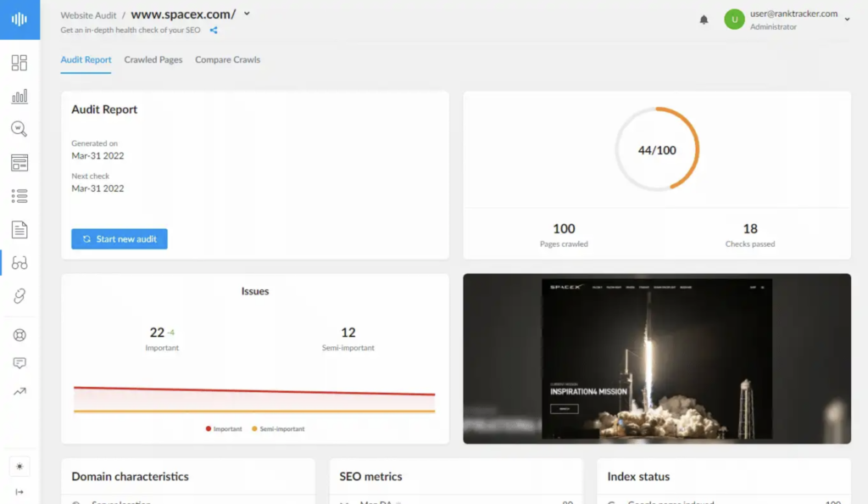Open the domain selector dropdown arrow
Image resolution: width=868 pixels, height=504 pixels.
247,14
